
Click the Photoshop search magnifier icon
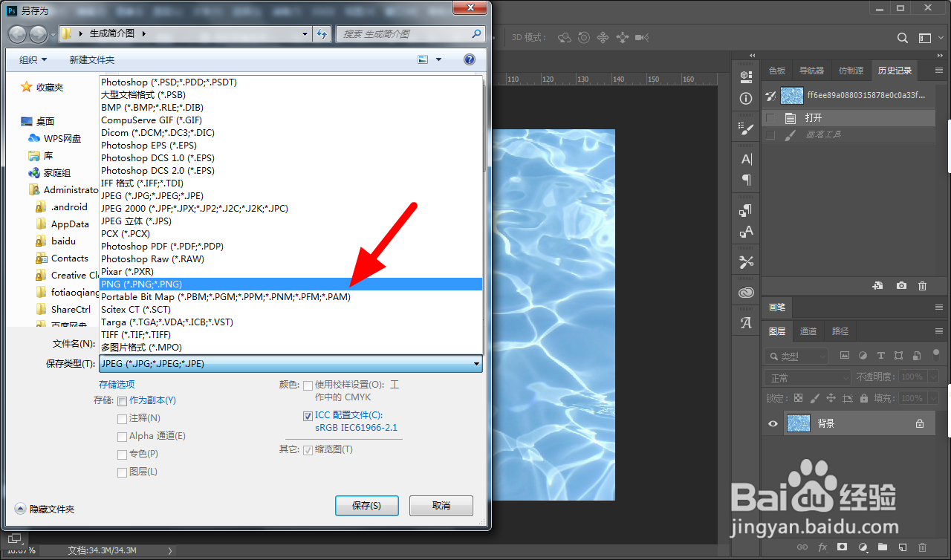[903, 38]
